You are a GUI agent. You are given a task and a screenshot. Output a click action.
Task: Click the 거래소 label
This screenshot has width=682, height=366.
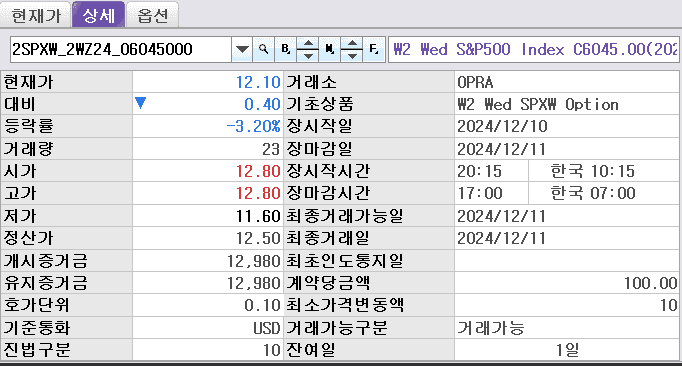click(311, 82)
